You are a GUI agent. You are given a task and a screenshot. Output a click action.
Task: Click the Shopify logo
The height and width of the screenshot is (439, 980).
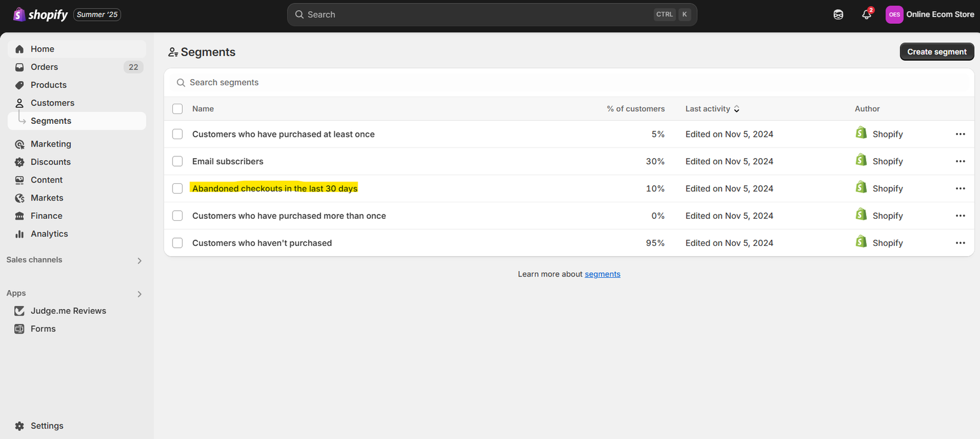[x=41, y=15]
